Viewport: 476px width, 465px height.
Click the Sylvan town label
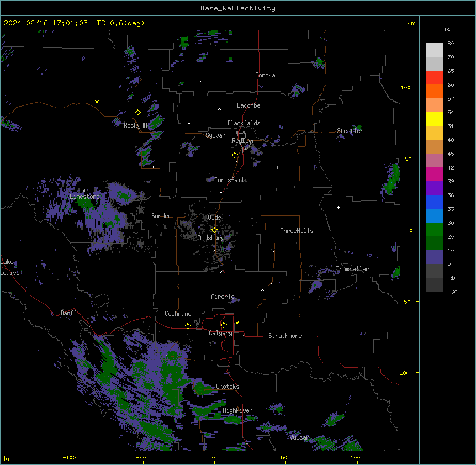tap(215, 135)
